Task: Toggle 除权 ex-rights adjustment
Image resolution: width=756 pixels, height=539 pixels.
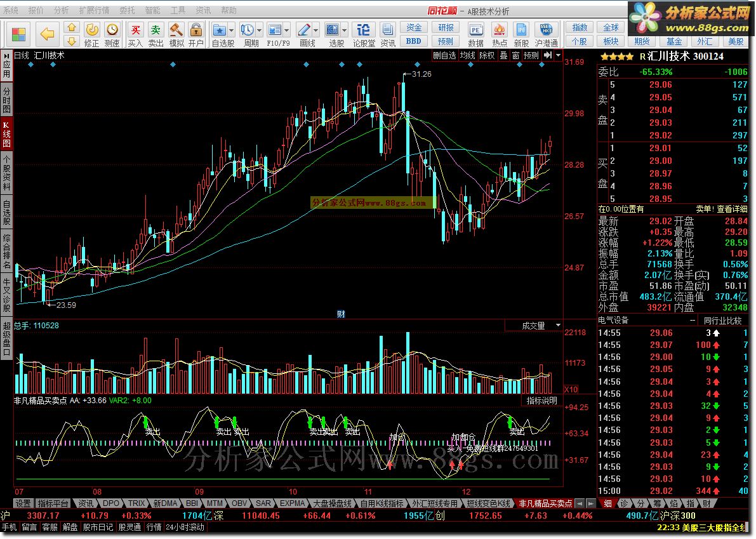Action: pos(487,55)
